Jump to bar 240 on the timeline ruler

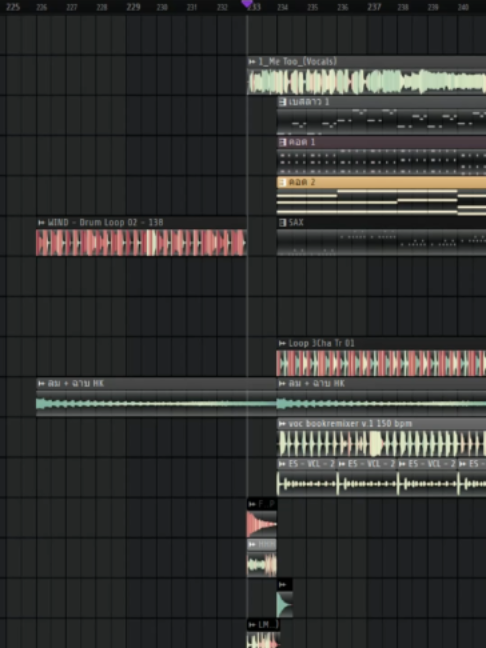(463, 7)
